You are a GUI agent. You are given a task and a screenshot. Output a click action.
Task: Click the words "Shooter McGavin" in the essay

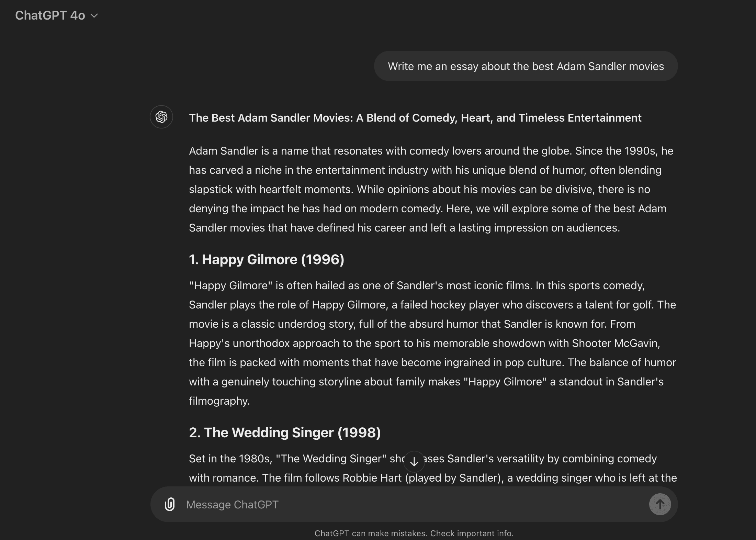coord(615,343)
